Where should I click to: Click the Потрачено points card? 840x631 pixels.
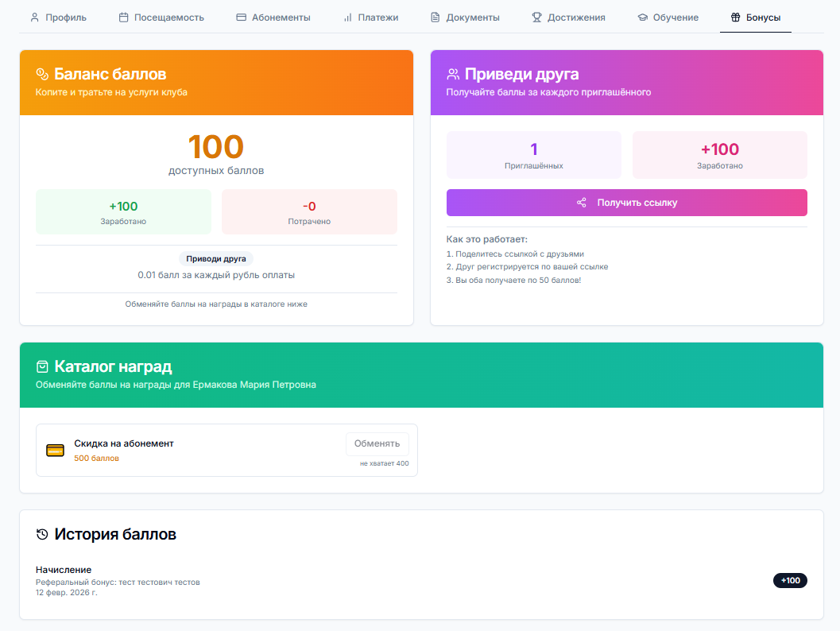pyautogui.click(x=309, y=211)
